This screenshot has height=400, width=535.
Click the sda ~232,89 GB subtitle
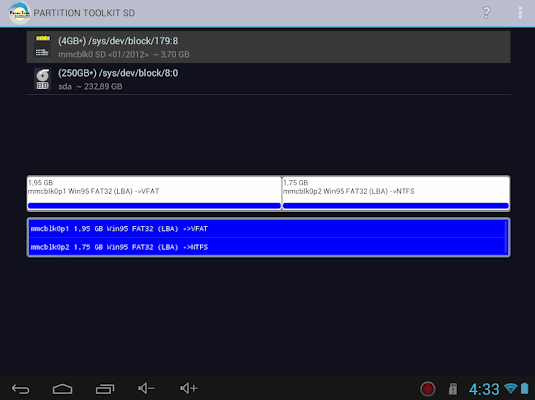click(x=90, y=87)
